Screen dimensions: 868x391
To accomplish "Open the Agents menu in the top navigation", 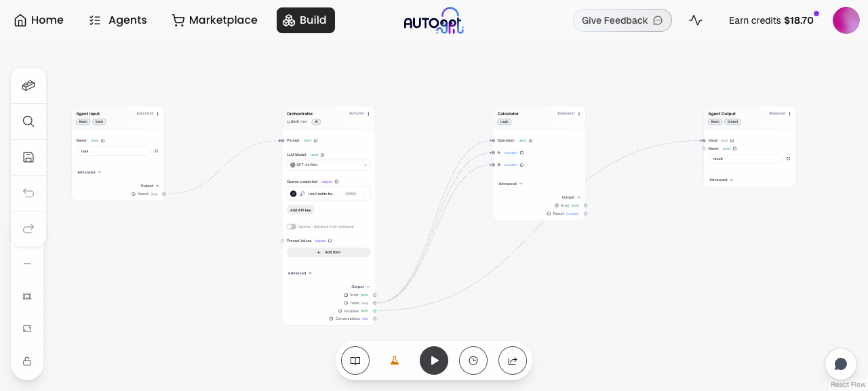I will (117, 20).
